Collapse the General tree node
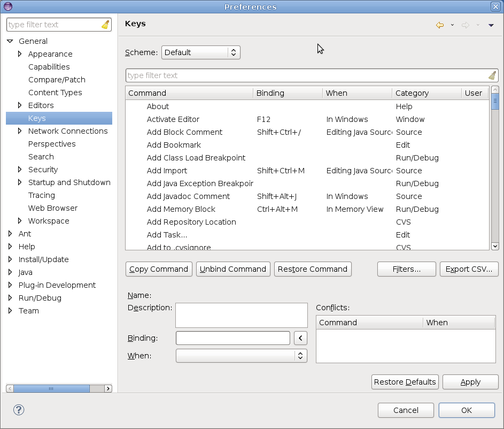The height and width of the screenshot is (429, 504). point(10,41)
